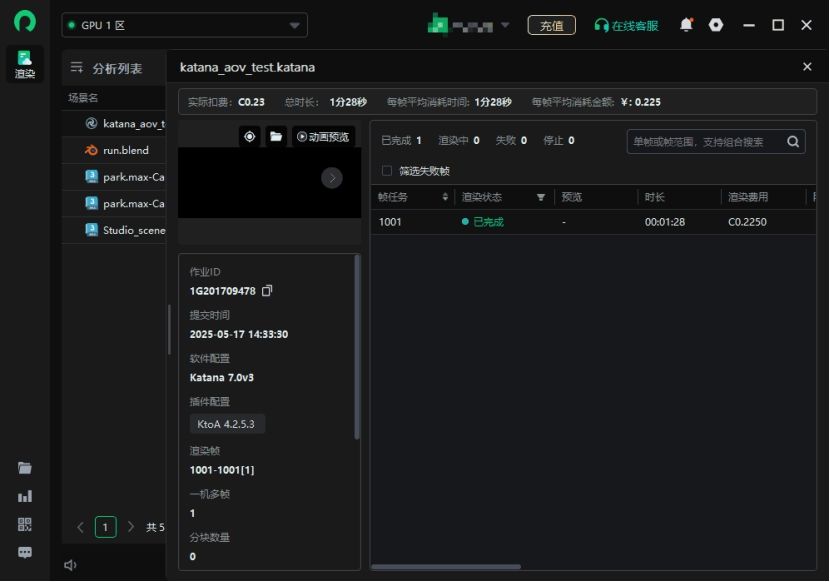This screenshot has height=582, width=830.
Task: Sort by 帧任务 column arrows
Action: [445, 197]
